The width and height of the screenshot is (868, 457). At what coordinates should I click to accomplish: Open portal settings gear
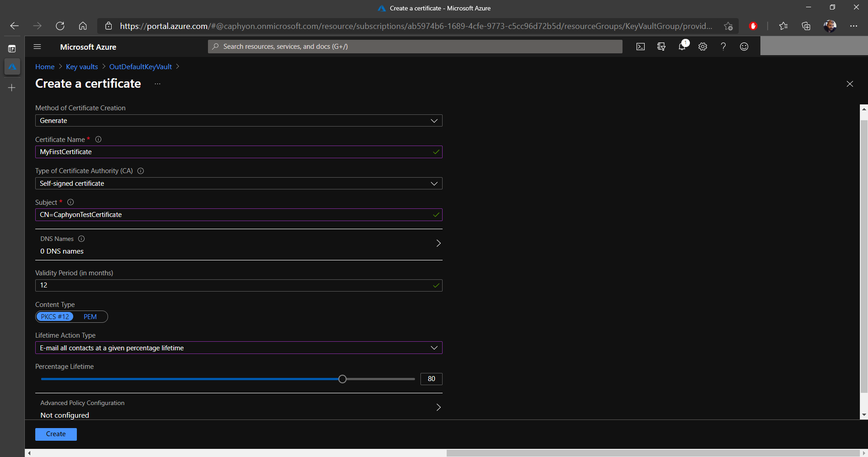(x=703, y=47)
